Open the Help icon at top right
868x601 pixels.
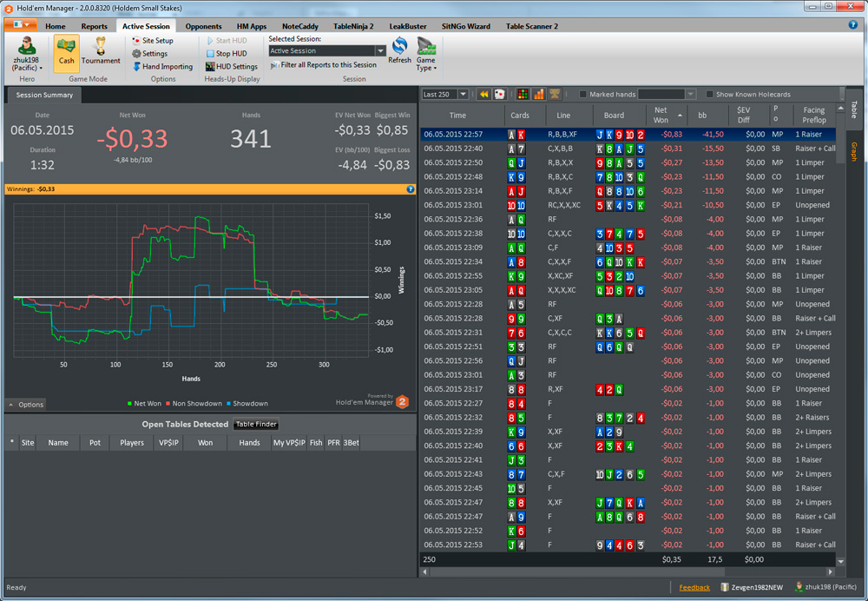853,25
